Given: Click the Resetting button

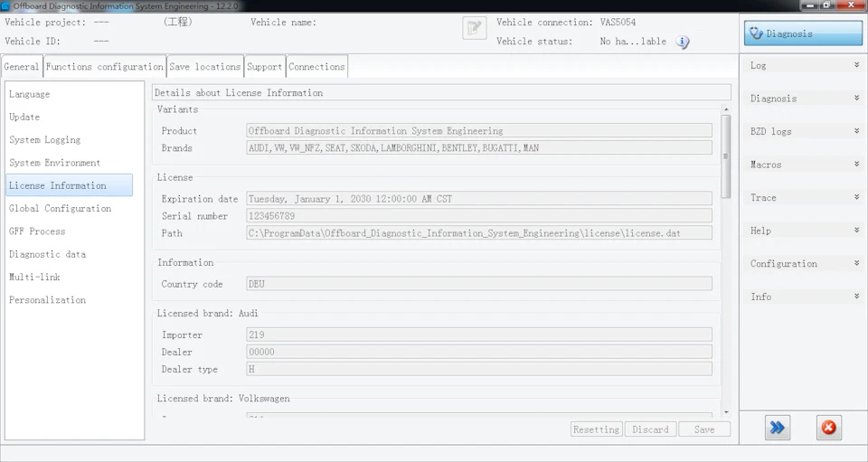Looking at the screenshot, I should pyautogui.click(x=596, y=429).
